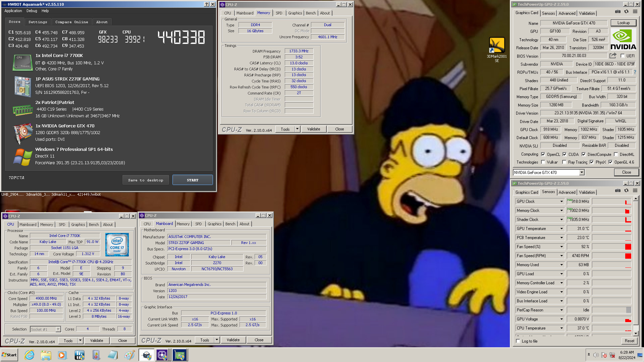This screenshot has width=644, height=362.
Task: Open the NVIDIA GeForce GTX 470 GPU selector dropdown
Action: pyautogui.click(x=582, y=172)
